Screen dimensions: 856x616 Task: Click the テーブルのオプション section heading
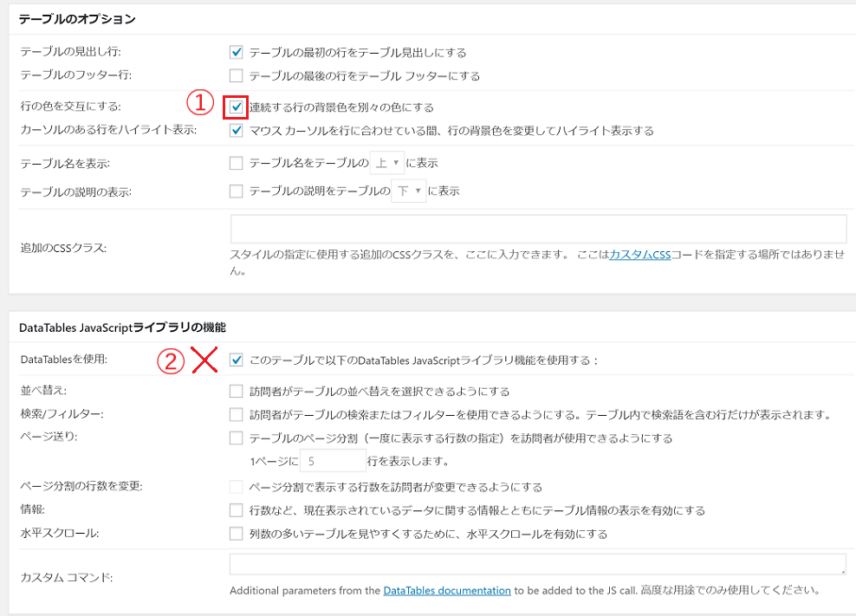[x=77, y=19]
